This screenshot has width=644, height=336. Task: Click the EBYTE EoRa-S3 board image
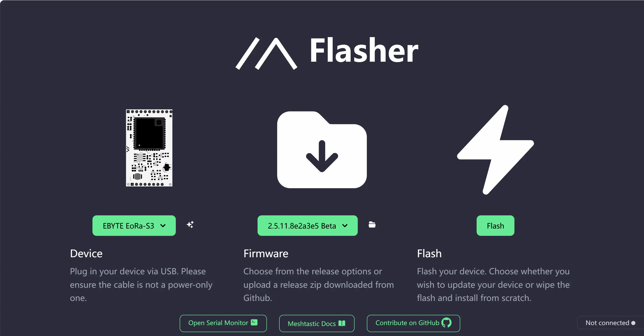pos(149,148)
